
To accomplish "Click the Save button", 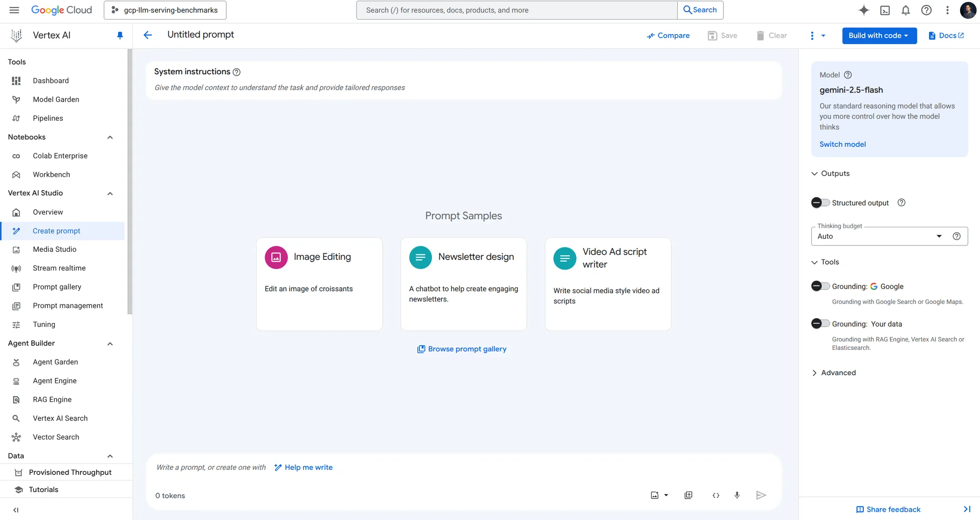I will pyautogui.click(x=722, y=35).
